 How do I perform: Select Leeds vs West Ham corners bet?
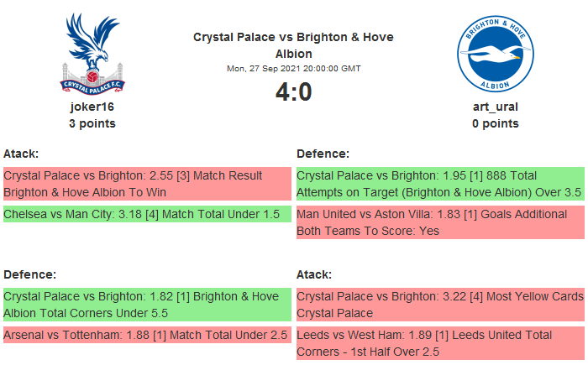[x=439, y=343]
